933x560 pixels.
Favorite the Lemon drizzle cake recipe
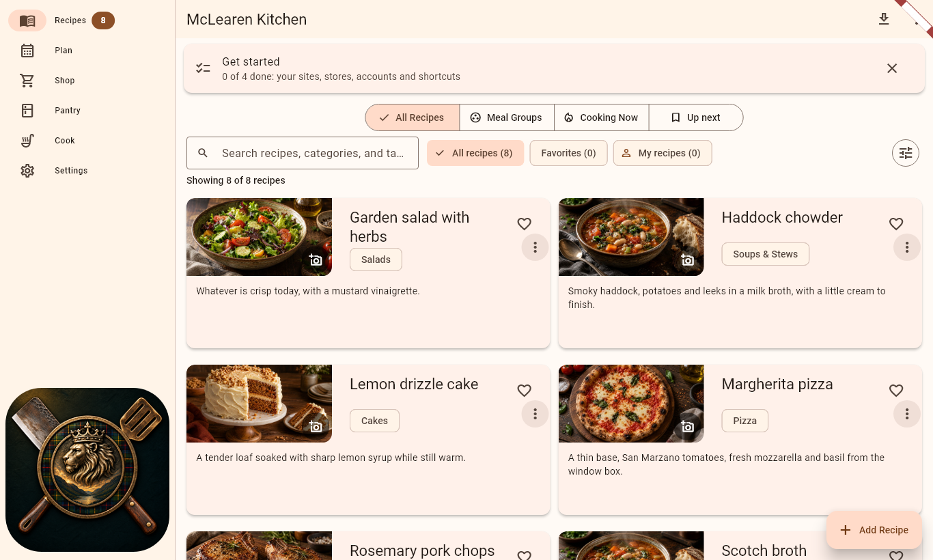point(524,390)
